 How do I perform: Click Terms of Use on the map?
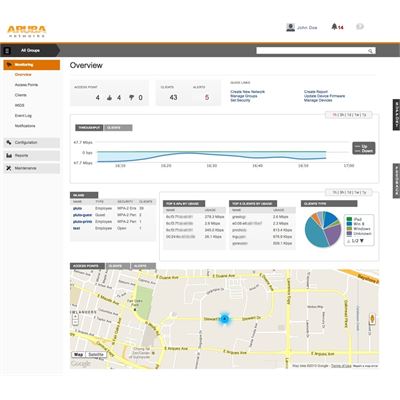[341, 366]
